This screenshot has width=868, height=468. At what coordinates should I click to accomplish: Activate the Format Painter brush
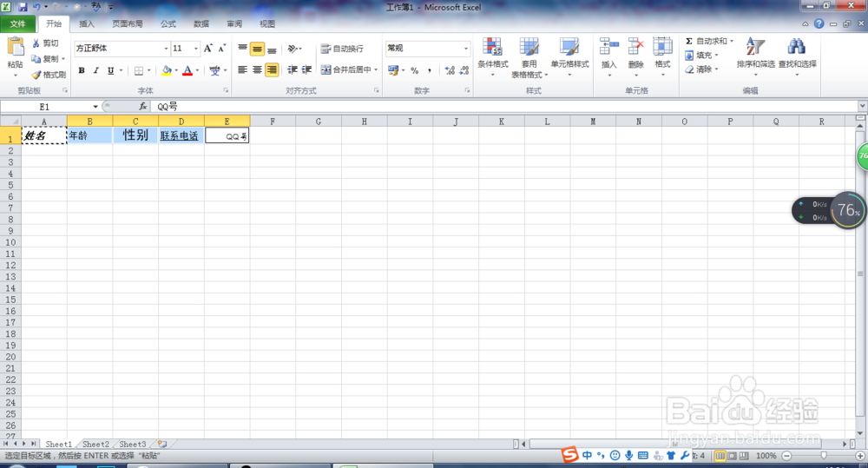48,74
